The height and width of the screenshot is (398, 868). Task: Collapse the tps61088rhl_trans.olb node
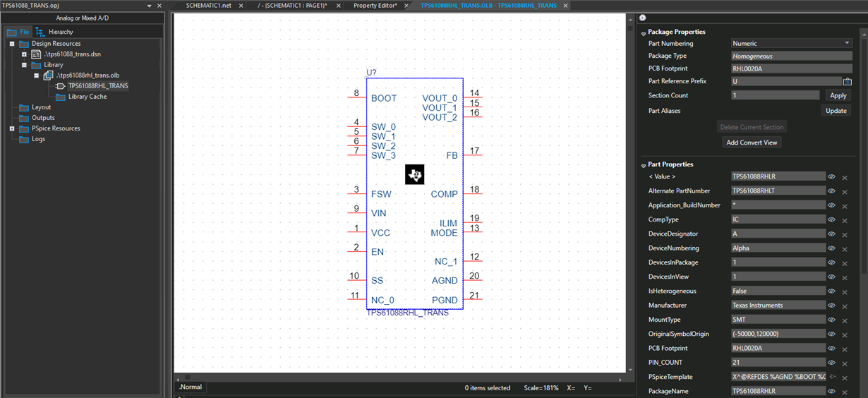click(37, 76)
